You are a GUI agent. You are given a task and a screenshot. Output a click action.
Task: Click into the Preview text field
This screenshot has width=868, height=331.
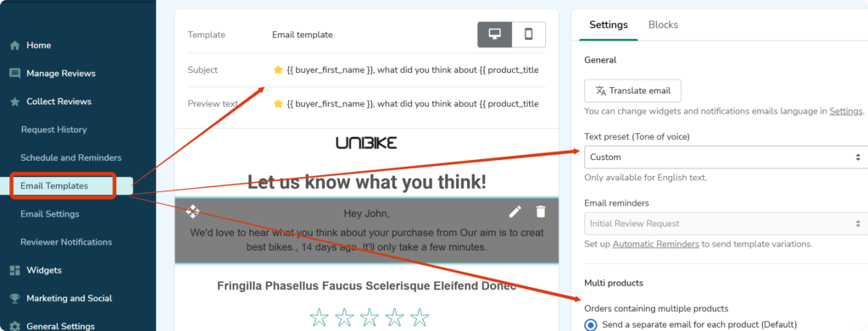405,104
